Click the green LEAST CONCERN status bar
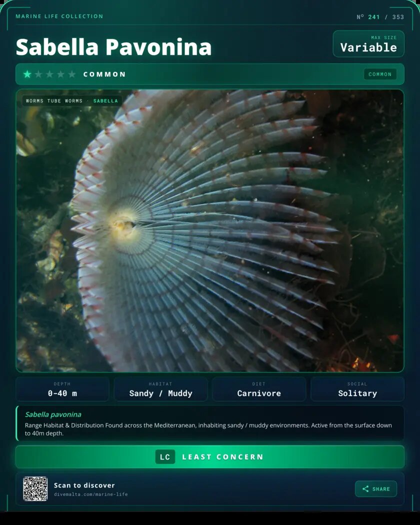The width and height of the screenshot is (420, 525). coord(210,456)
